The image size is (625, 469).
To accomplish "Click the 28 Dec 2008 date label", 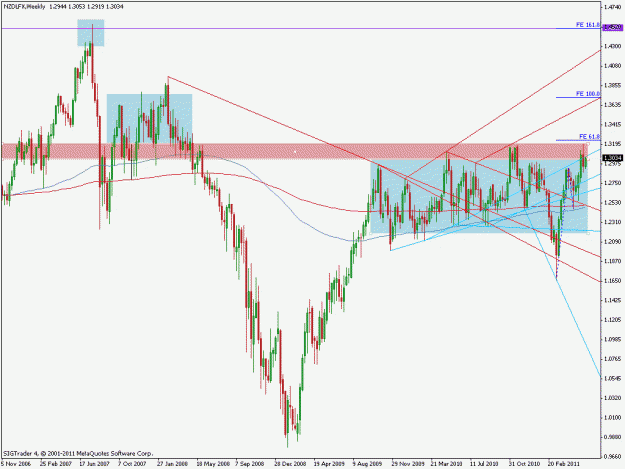I will [289, 464].
